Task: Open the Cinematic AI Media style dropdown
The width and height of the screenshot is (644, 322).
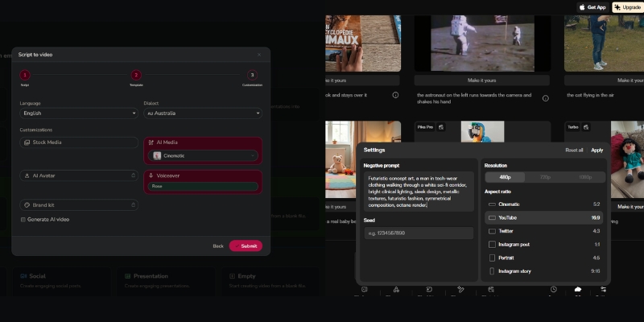Action: [204, 155]
